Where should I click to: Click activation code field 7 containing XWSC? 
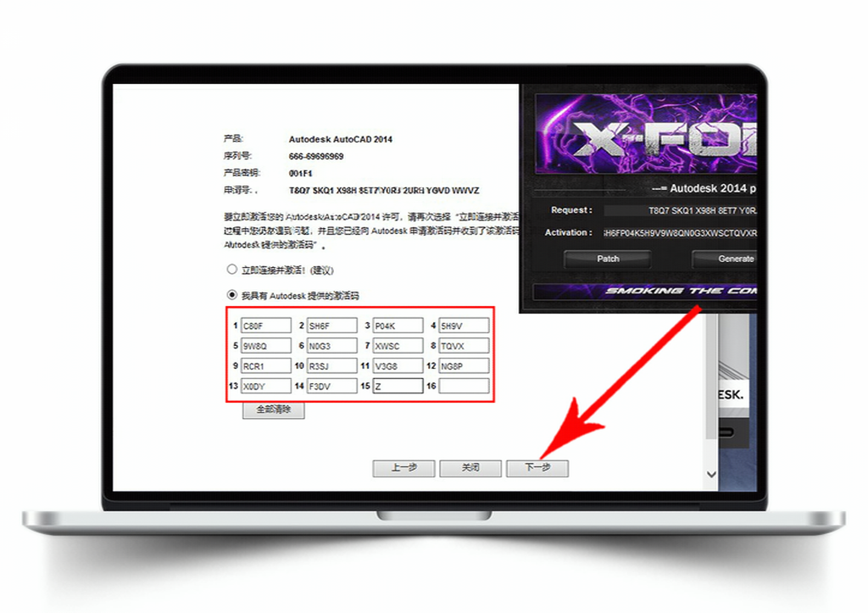[x=398, y=346]
